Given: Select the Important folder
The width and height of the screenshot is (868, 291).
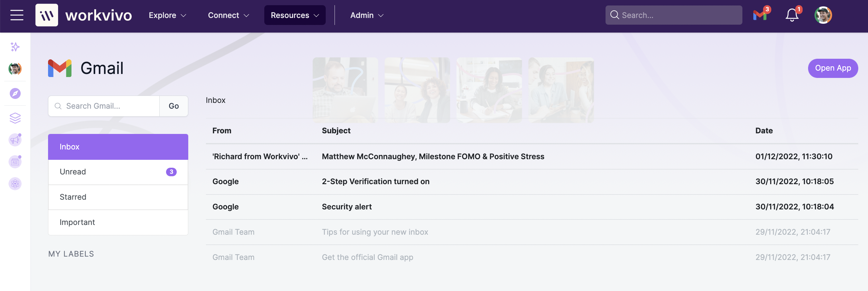Looking at the screenshot, I should pyautogui.click(x=118, y=223).
